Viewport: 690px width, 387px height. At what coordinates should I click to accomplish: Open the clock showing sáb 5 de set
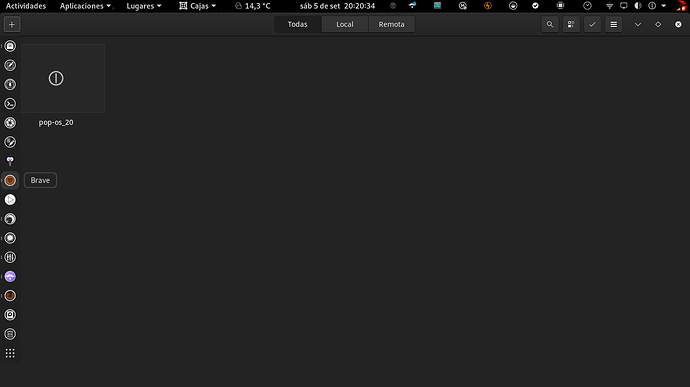point(337,6)
